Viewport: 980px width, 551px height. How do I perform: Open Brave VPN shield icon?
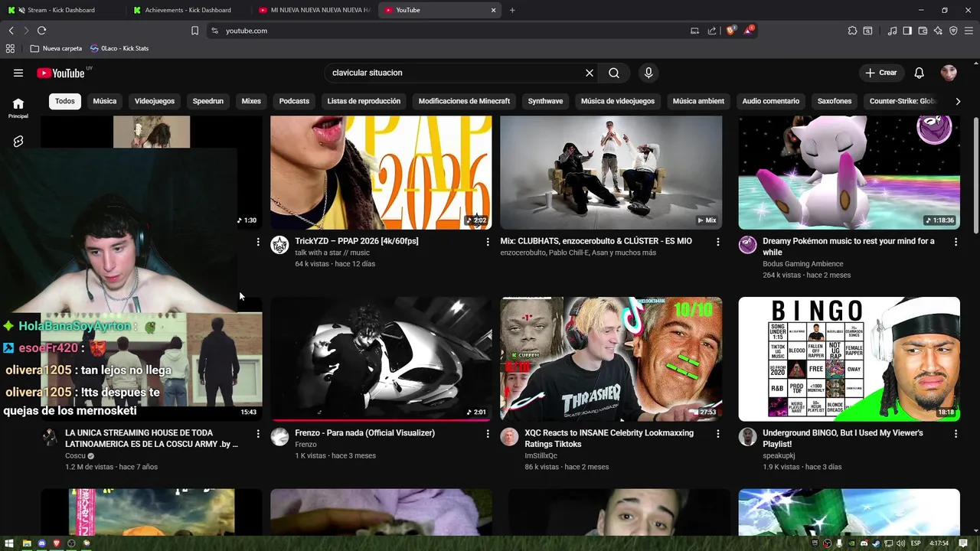pyautogui.click(x=953, y=31)
